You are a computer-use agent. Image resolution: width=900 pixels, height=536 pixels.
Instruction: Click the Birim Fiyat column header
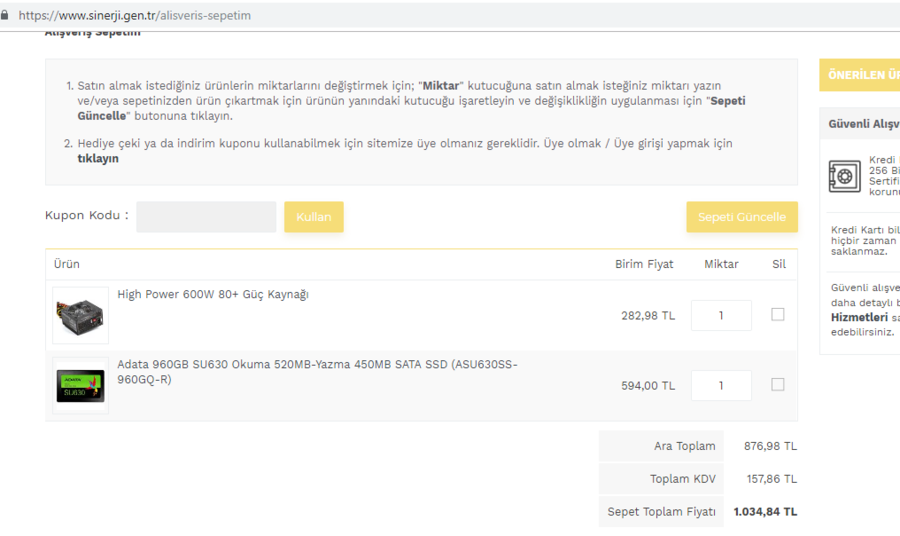click(644, 264)
